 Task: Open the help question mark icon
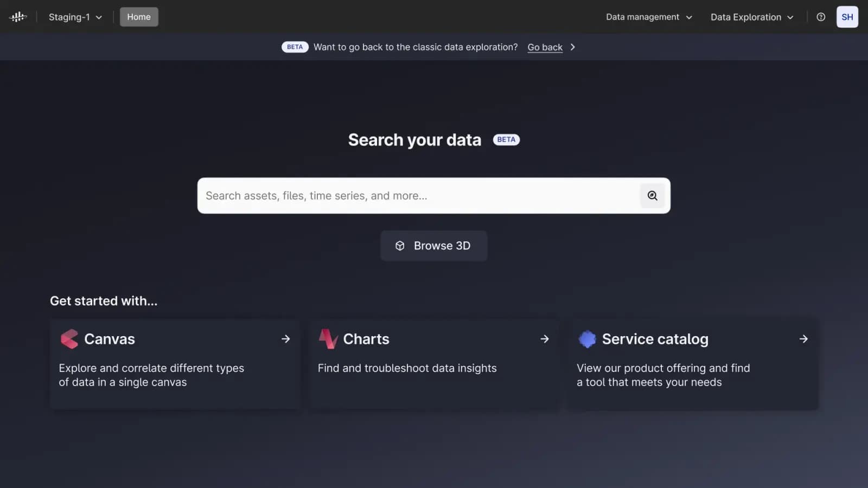point(821,17)
